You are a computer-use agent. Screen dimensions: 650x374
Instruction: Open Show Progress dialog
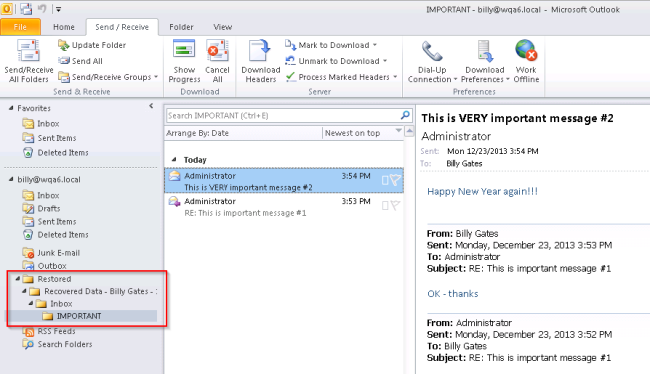pos(184,61)
